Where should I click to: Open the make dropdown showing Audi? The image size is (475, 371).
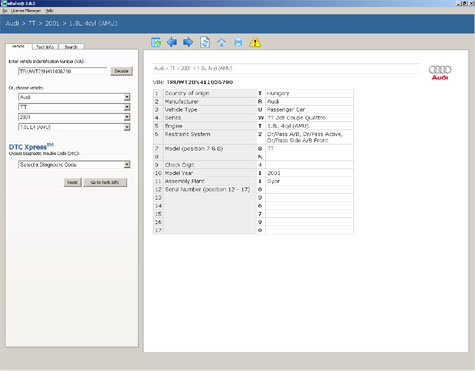point(74,97)
